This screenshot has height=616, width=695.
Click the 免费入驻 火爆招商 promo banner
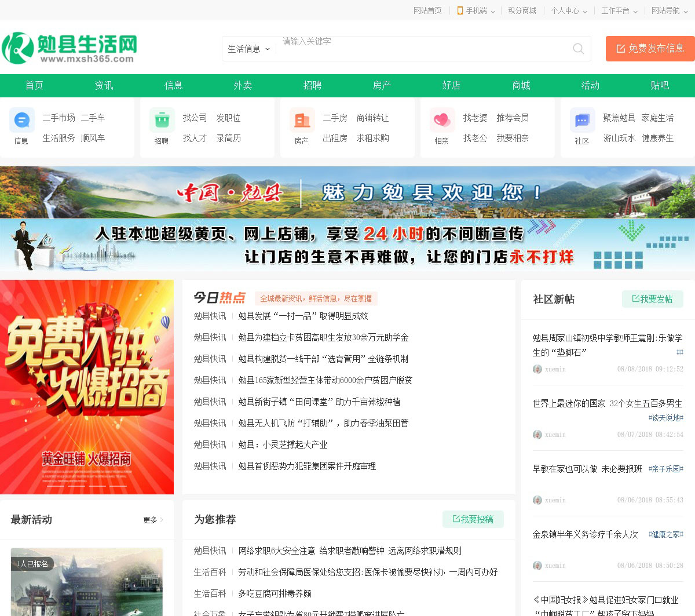tap(87, 387)
